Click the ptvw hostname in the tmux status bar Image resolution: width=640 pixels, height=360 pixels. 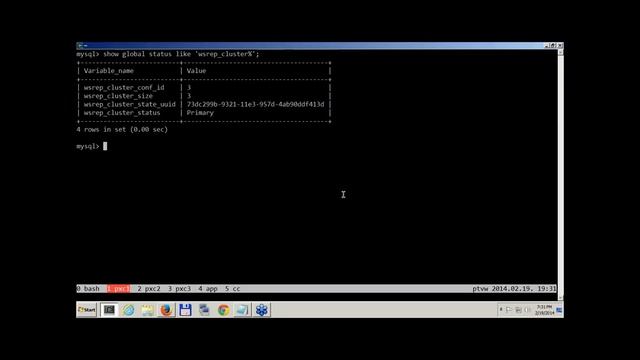tap(480, 289)
